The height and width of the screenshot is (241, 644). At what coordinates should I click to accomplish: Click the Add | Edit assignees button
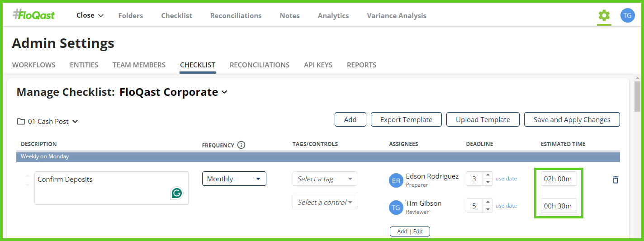coord(410,231)
